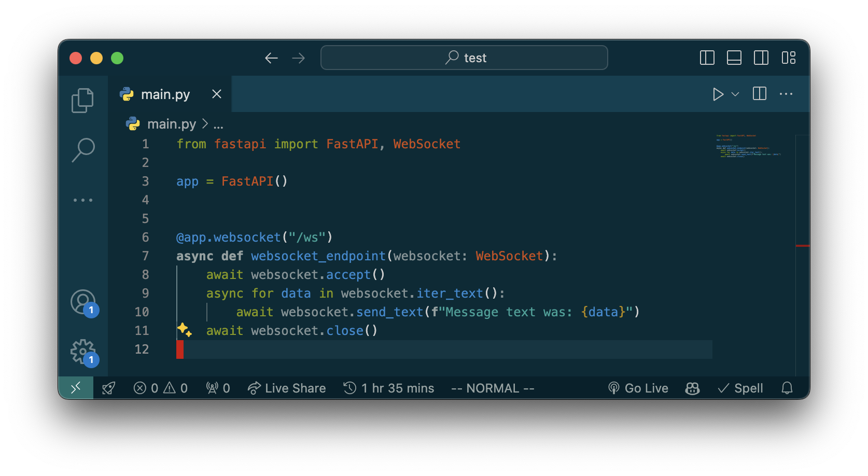Open the run options dropdown arrow

point(735,94)
